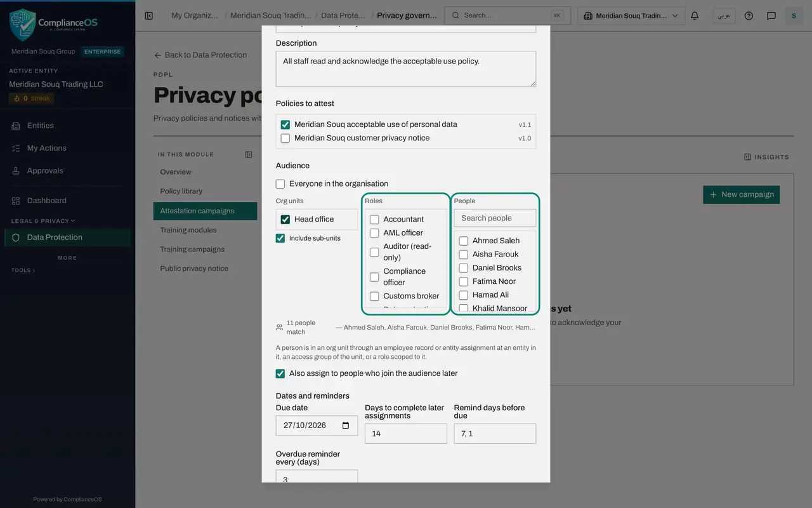Click the Description text area
This screenshot has height=508, width=812.
pos(406,69)
